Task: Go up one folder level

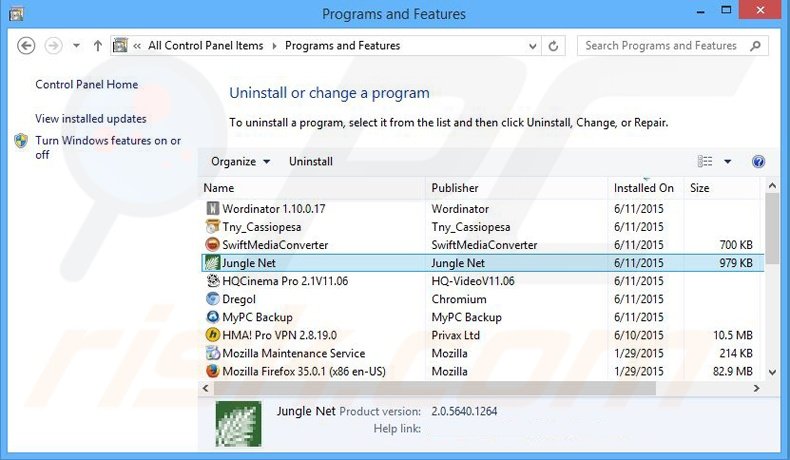Action: [98, 46]
